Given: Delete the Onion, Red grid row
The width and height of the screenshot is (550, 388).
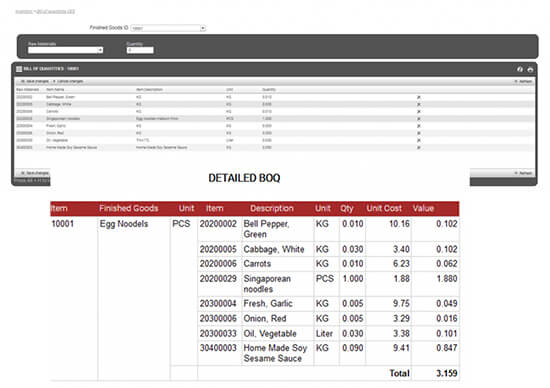Looking at the screenshot, I should click(x=418, y=133).
